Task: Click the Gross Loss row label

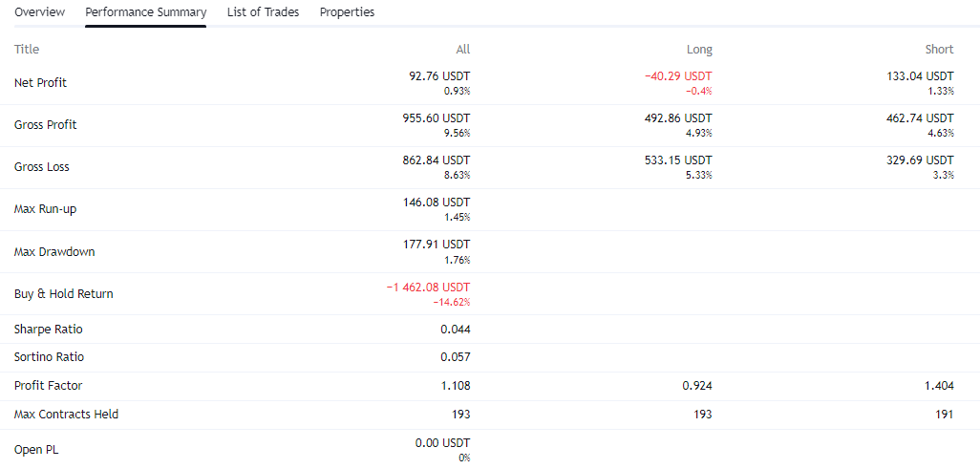Action: (x=42, y=167)
